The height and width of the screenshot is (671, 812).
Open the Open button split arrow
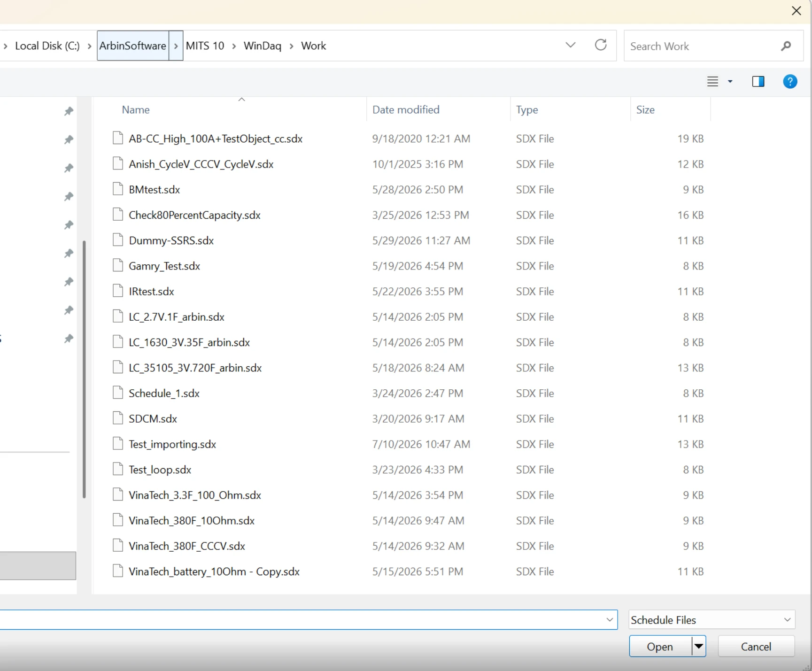(699, 647)
